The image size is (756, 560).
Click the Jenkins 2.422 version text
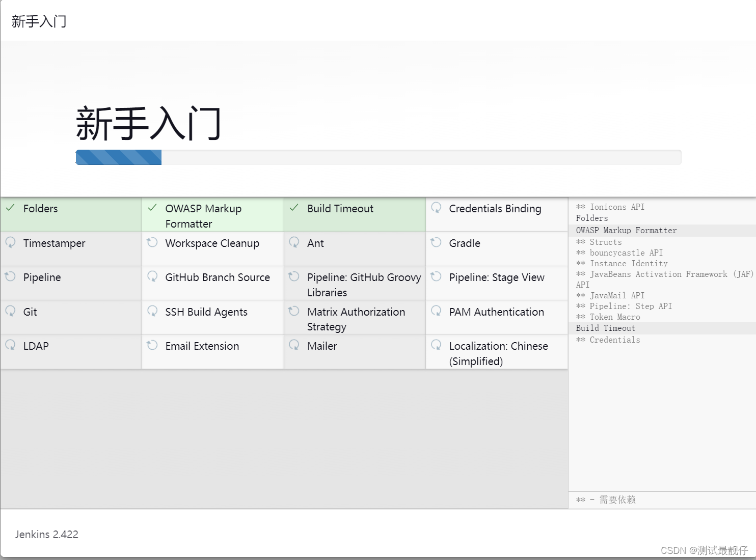point(47,535)
